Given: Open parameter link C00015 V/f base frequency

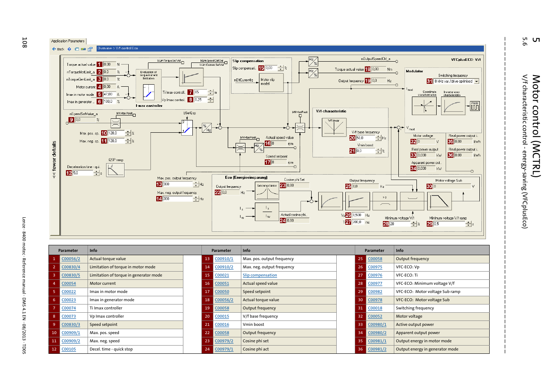Looking at the screenshot, I should click(222, 316).
